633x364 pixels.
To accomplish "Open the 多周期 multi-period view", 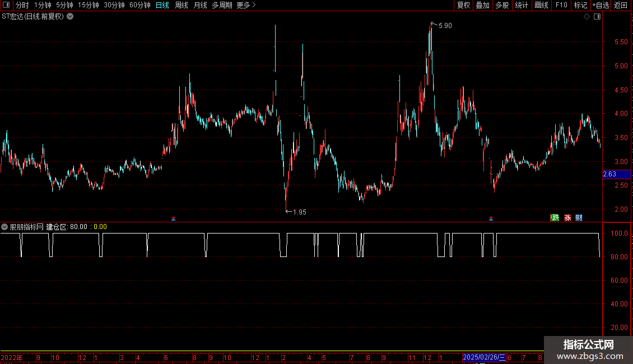I will (222, 5).
